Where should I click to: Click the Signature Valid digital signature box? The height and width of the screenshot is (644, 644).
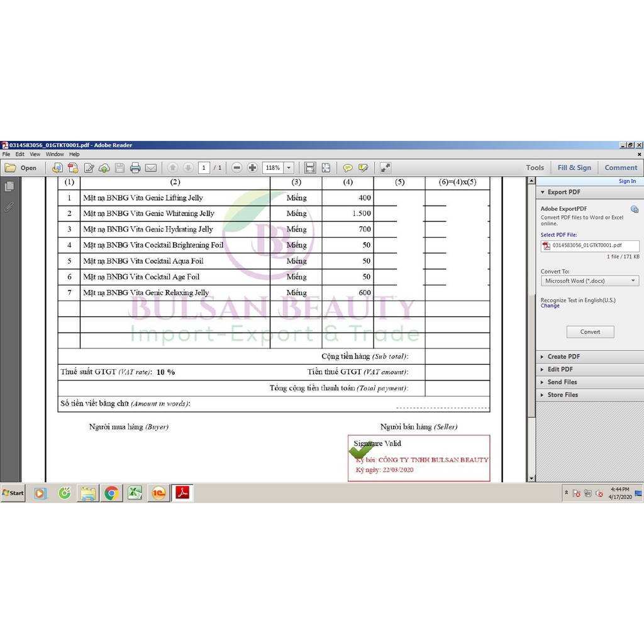click(x=419, y=458)
